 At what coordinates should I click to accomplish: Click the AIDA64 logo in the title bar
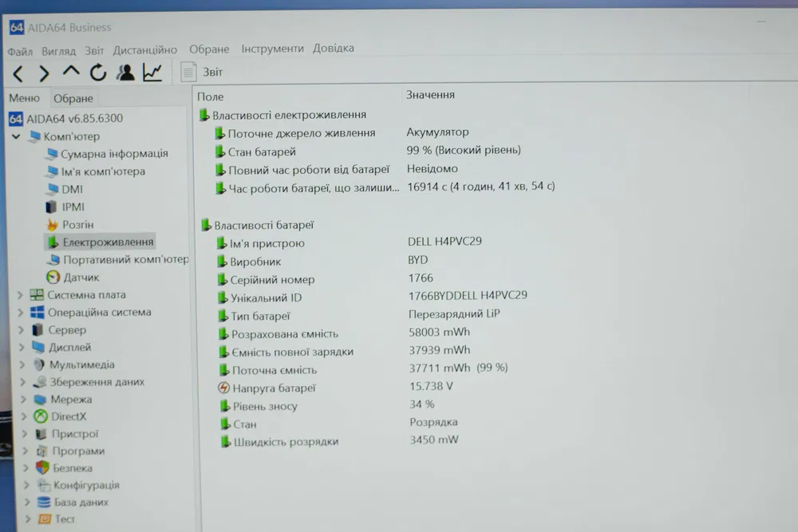(x=16, y=27)
